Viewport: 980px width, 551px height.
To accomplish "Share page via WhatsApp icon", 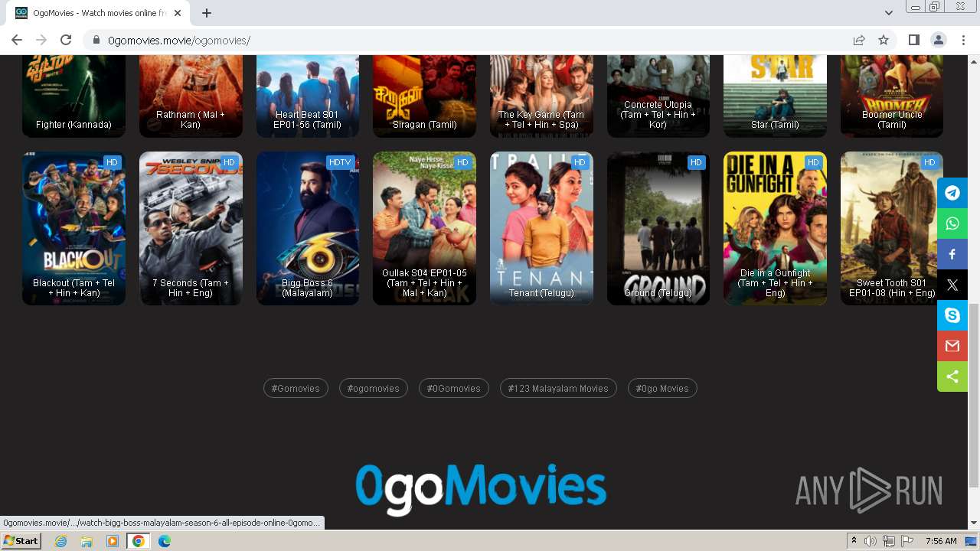I will pyautogui.click(x=952, y=223).
